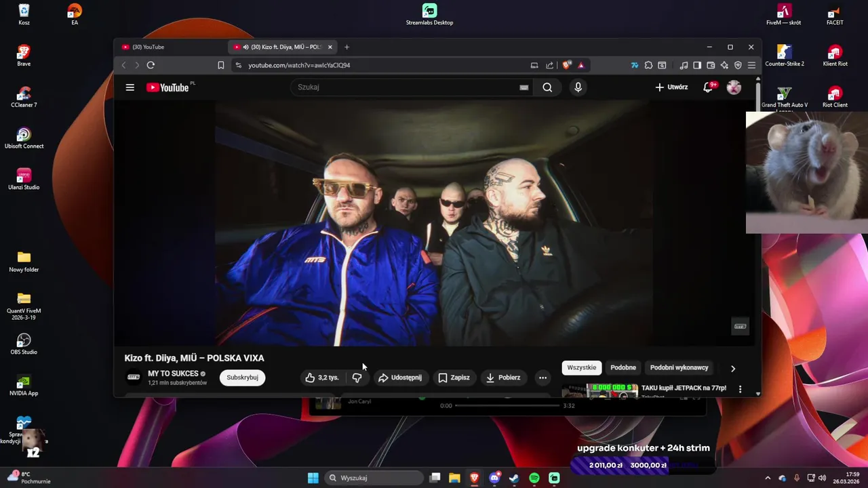Screen dimensions: 868x488
Task: Toggle the Brave sidebar panel icon
Action: tap(697, 65)
